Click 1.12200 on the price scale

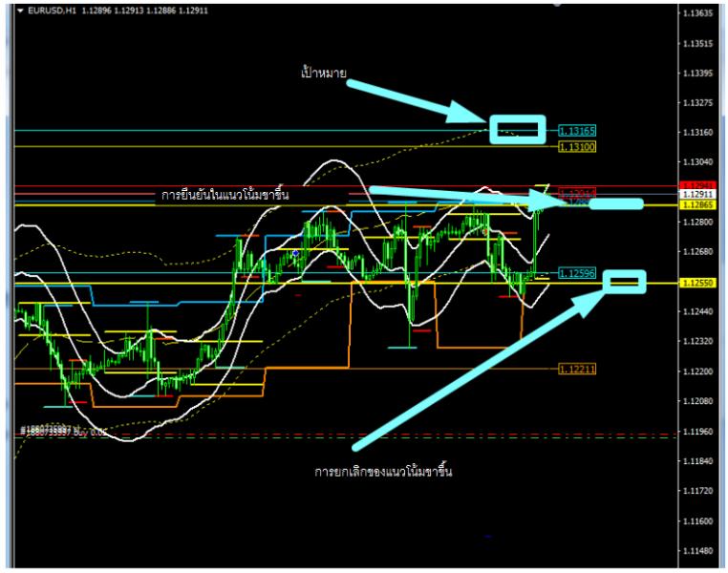697,371
